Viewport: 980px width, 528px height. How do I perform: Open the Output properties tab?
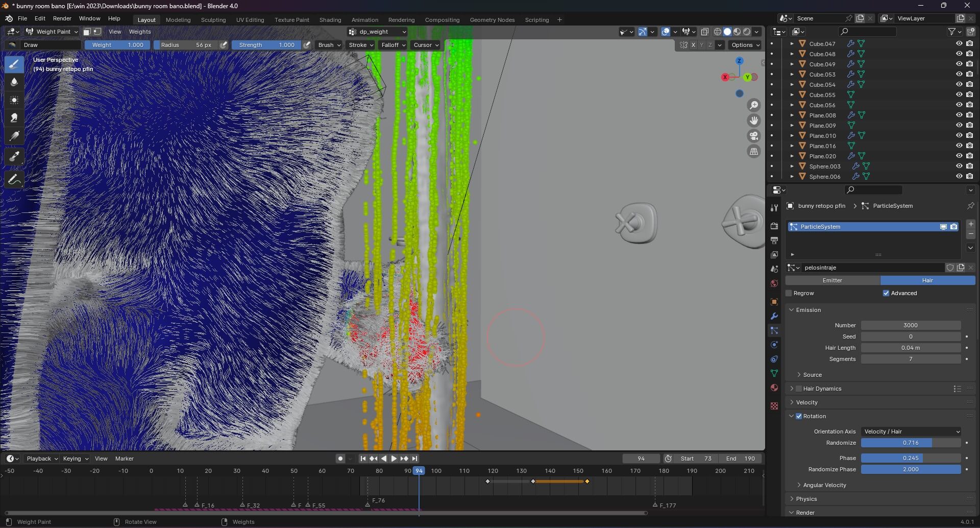pyautogui.click(x=774, y=241)
